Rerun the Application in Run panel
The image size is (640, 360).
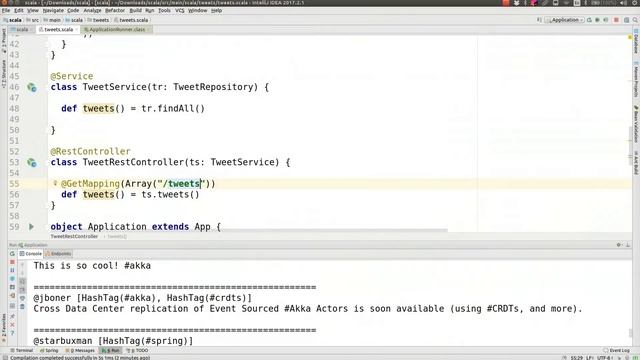pyautogui.click(x=12, y=254)
